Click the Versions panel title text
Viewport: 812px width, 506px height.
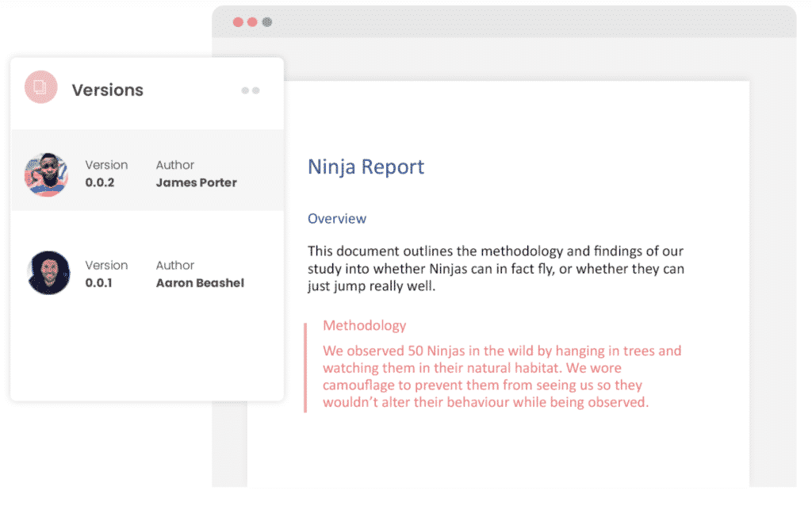pyautogui.click(x=108, y=90)
